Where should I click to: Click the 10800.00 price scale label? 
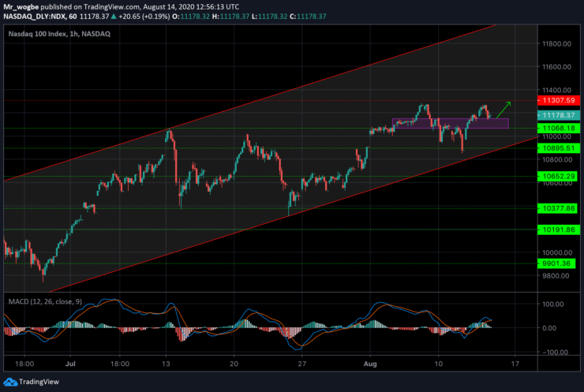pyautogui.click(x=556, y=159)
